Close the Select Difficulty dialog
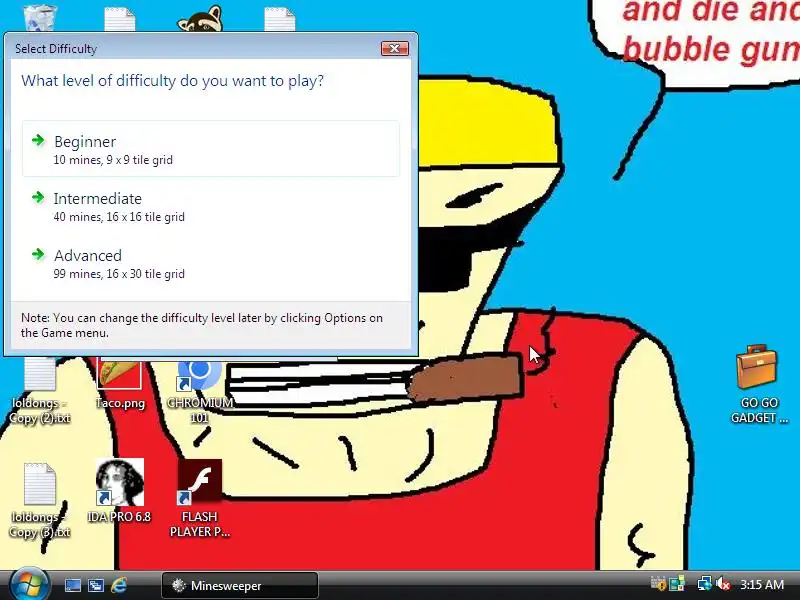The image size is (800, 600). 394,48
